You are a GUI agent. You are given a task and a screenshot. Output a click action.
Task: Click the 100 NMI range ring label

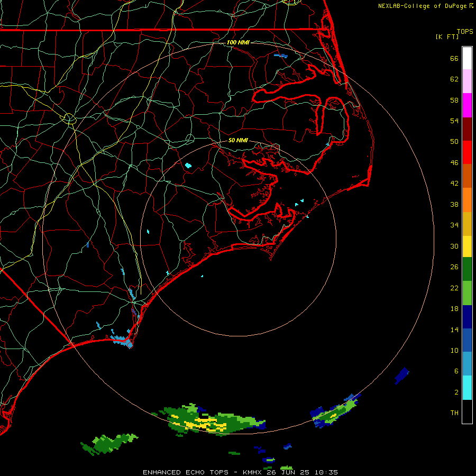point(238,42)
